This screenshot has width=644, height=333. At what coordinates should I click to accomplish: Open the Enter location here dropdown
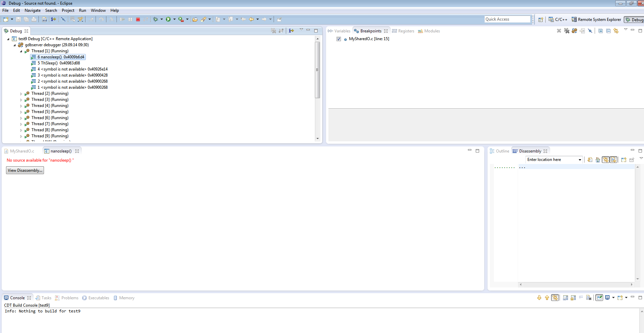point(580,160)
